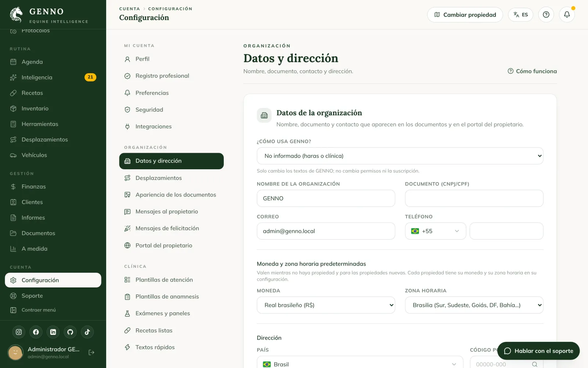588x368 pixels.
Task: Open Registro profesional settings
Action: [171, 76]
